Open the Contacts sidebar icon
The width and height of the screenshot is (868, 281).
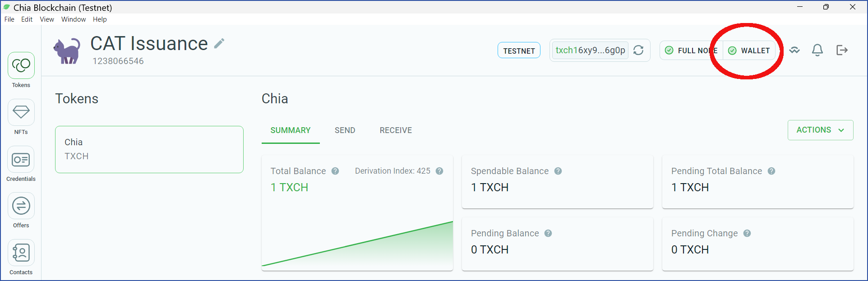point(21,253)
